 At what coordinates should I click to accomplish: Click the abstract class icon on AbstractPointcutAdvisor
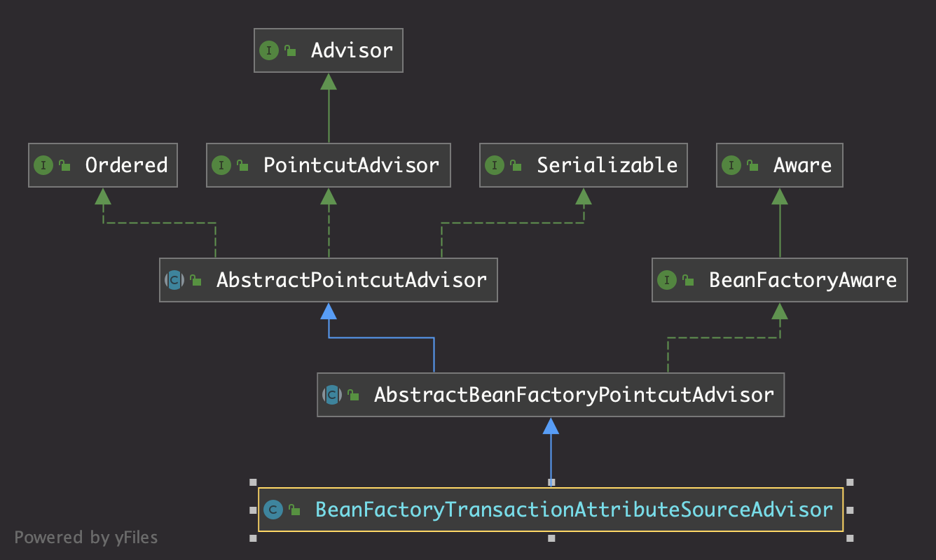tap(174, 280)
